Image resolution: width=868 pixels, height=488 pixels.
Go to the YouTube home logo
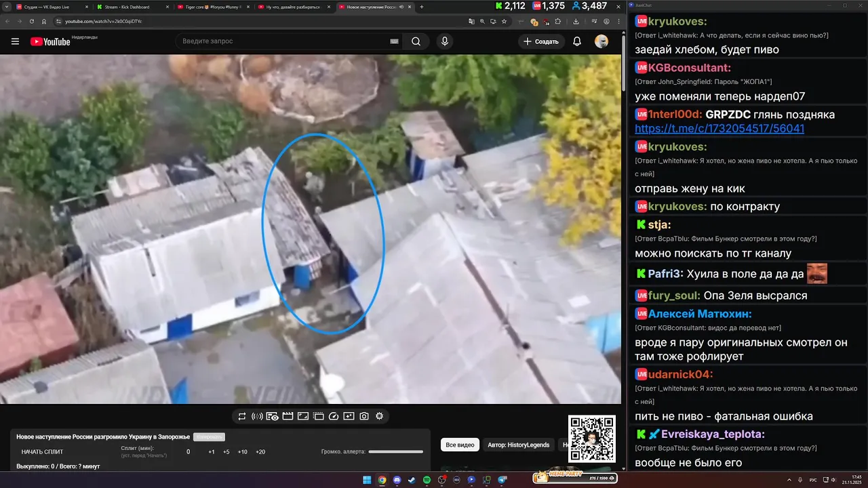point(50,41)
